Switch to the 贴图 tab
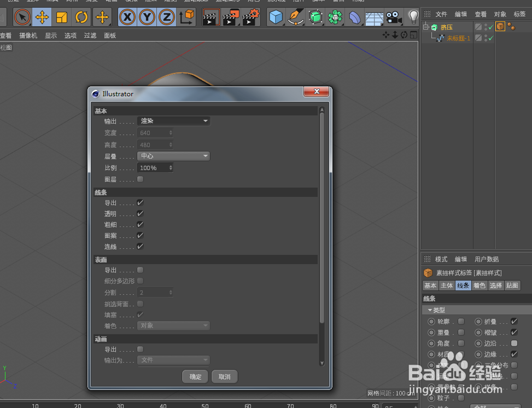The height and width of the screenshot is (408, 532). tap(512, 285)
